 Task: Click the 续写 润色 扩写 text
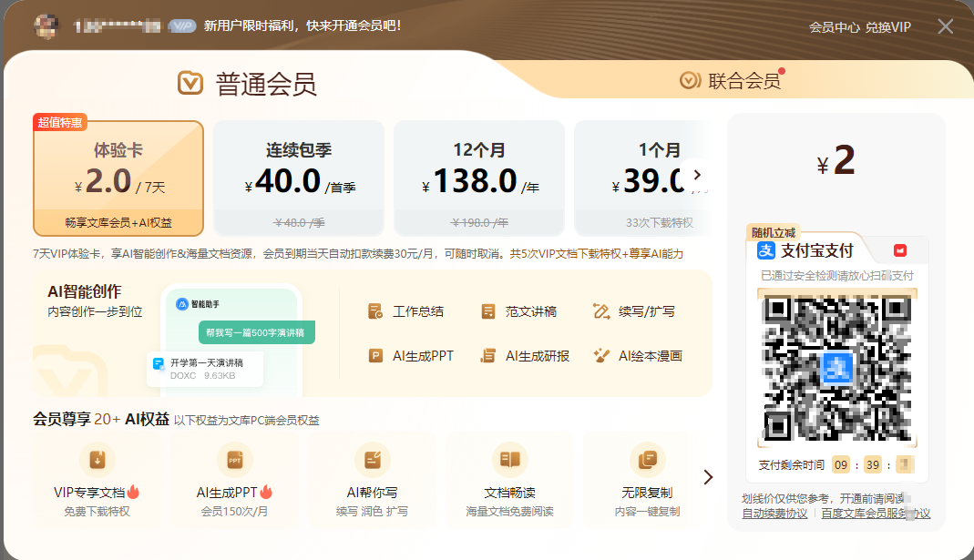click(x=372, y=512)
